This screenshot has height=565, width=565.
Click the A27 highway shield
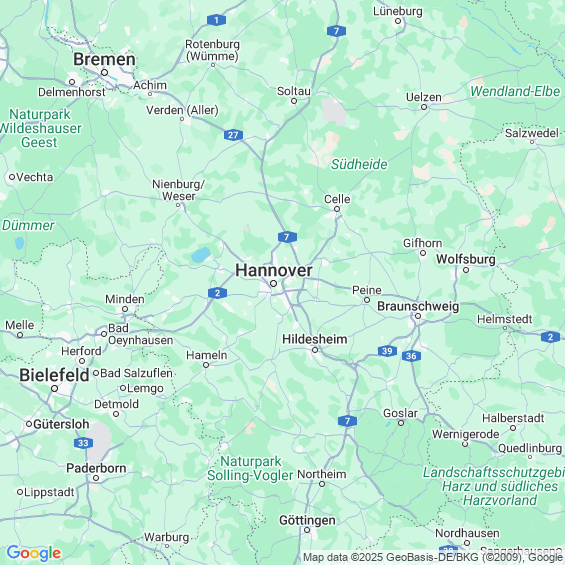[233, 135]
